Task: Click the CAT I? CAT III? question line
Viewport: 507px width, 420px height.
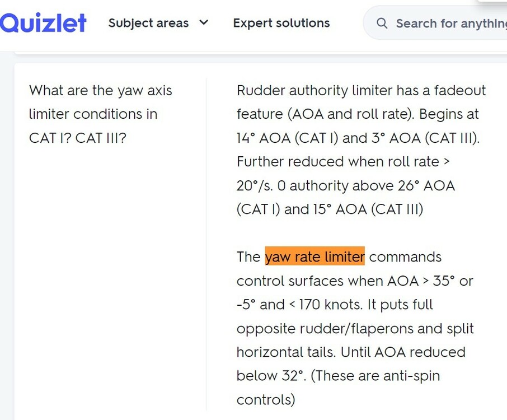Action: (x=78, y=138)
